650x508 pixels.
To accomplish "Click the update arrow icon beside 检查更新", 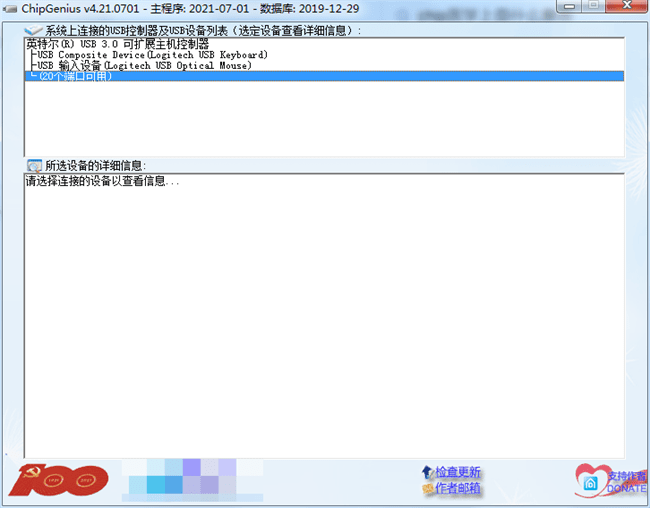I will (427, 472).
